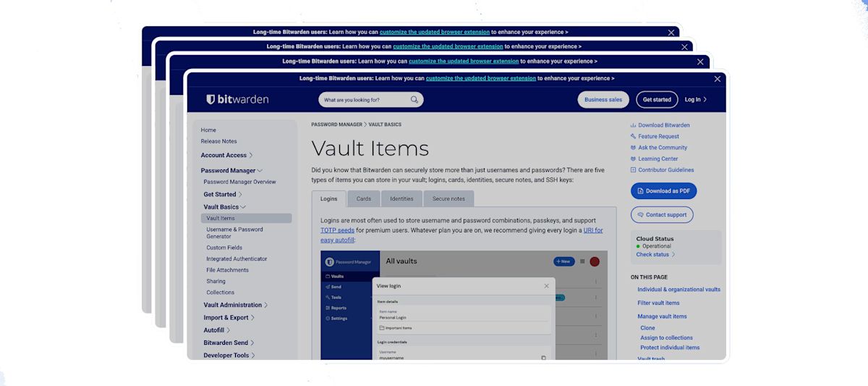The height and width of the screenshot is (386, 868).
Task: Click the search magnifying glass icon
Action: 414,100
